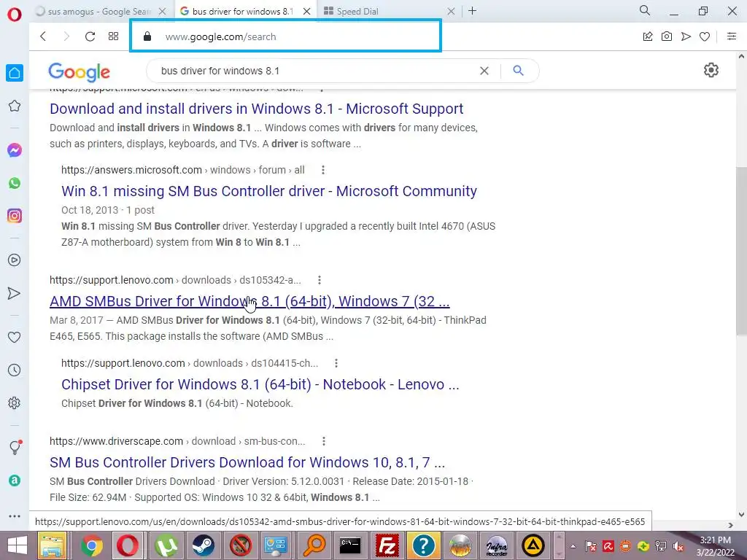The width and height of the screenshot is (747, 560).
Task: Open Messenger in sidebar
Action: coord(15,150)
